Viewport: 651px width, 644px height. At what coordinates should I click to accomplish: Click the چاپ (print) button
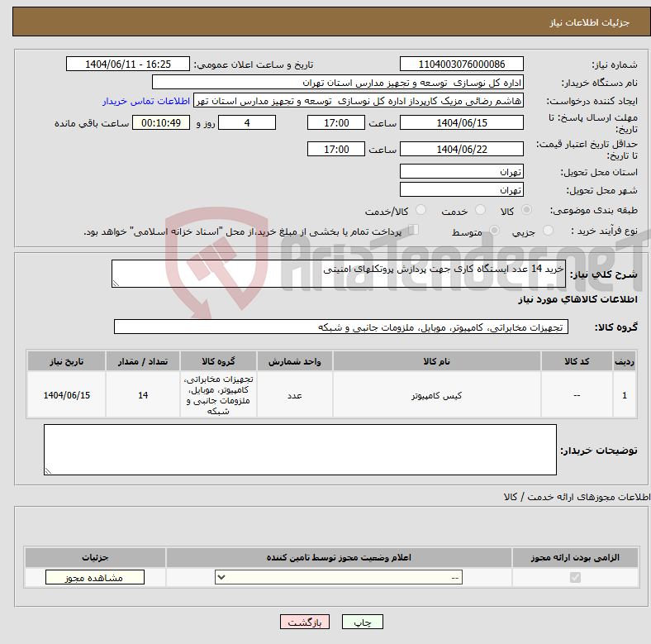(362, 622)
